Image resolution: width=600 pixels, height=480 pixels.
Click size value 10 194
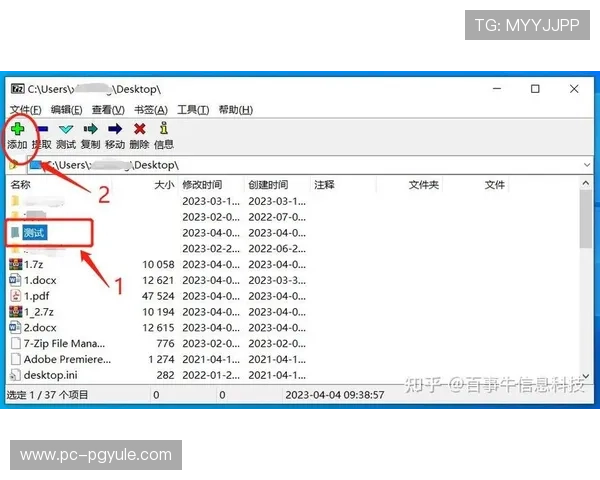click(x=158, y=312)
